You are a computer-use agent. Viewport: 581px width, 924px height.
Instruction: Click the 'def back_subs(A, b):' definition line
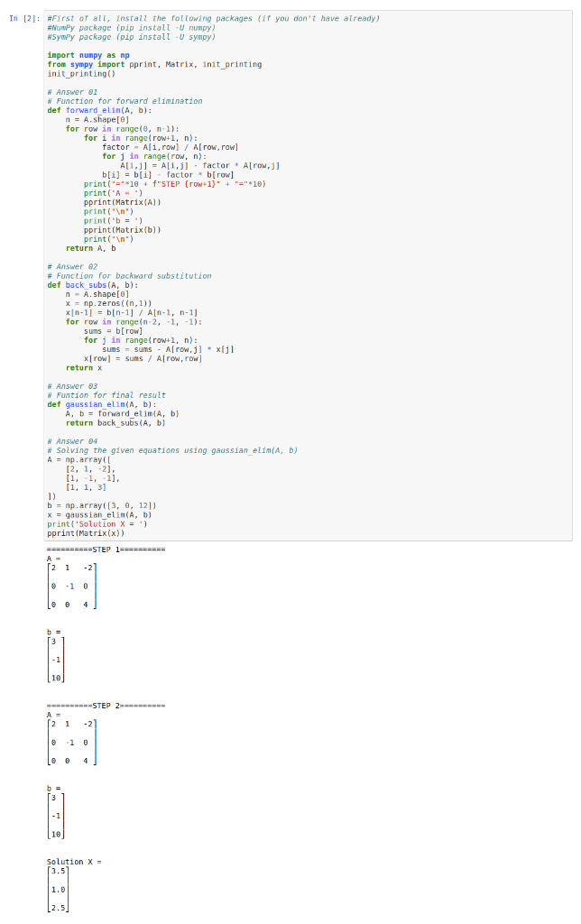tap(93, 285)
